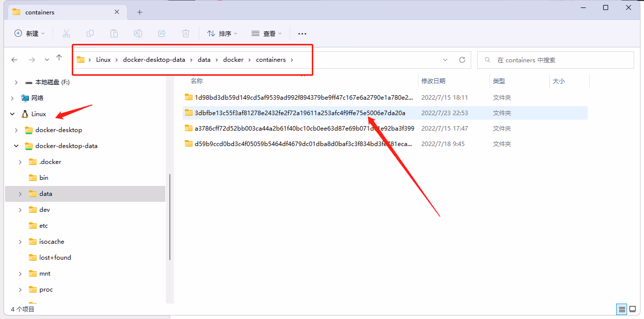This screenshot has height=319, width=644.
Task: Click the penguin icon of the Linux tree node
Action: coord(24,114)
